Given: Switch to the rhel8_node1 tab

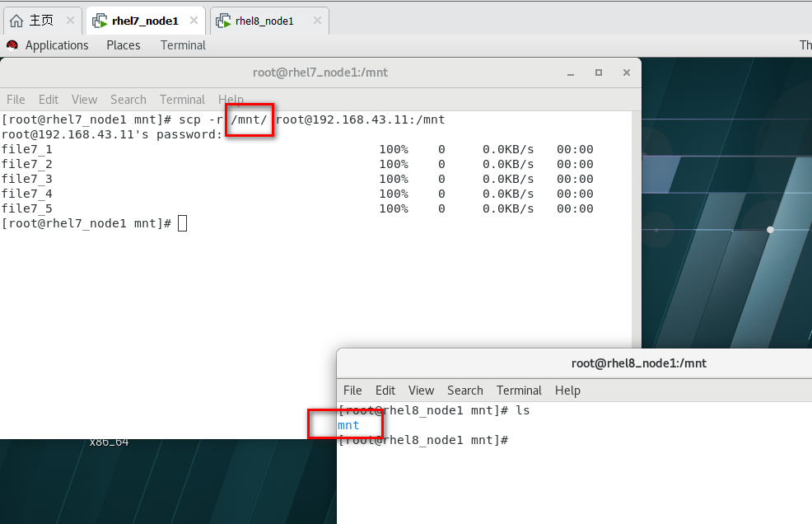Looking at the screenshot, I should (269, 21).
